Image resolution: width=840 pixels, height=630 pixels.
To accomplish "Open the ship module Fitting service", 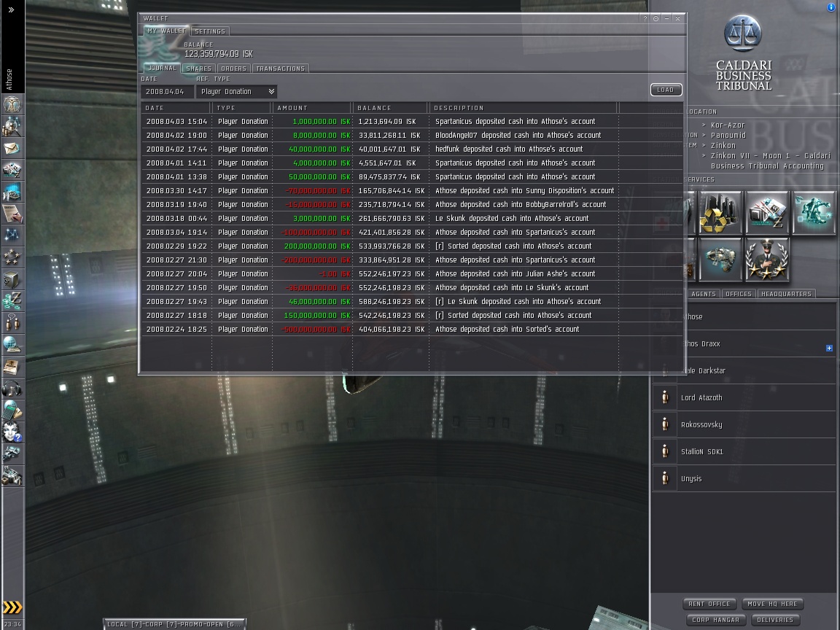I will [720, 260].
